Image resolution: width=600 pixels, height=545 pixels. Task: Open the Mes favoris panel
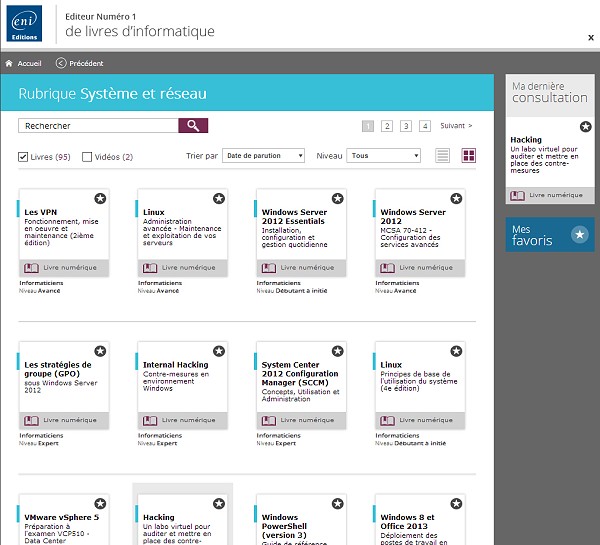(x=550, y=235)
